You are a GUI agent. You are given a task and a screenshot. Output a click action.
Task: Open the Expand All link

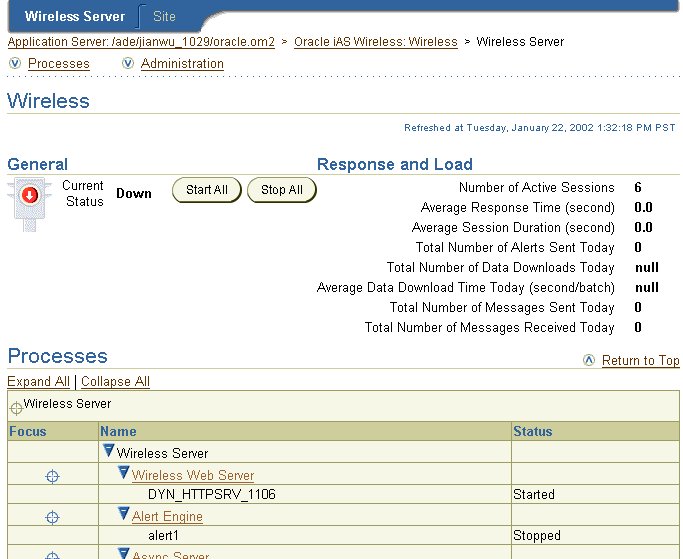click(x=38, y=382)
